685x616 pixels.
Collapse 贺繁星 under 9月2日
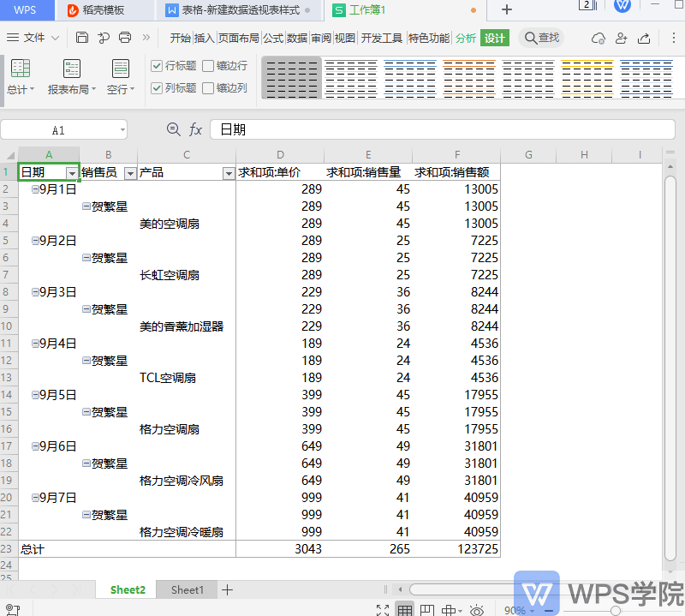[x=86, y=258]
